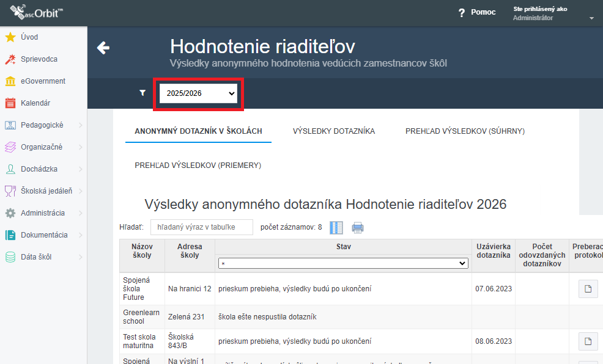The width and height of the screenshot is (603, 364).
Task: Click the Kalendár calendar icon
Action: click(x=10, y=103)
